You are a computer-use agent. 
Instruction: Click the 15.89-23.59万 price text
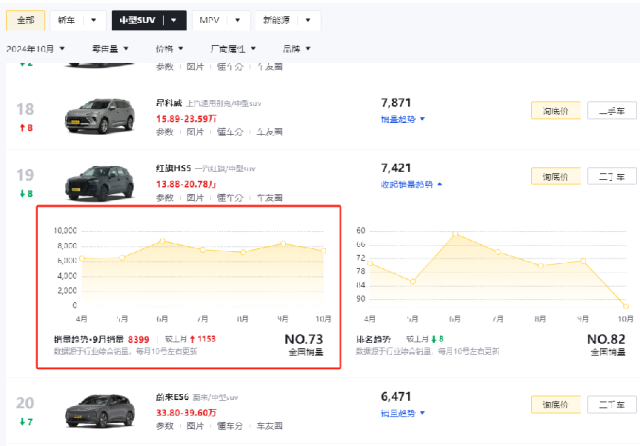(186, 119)
